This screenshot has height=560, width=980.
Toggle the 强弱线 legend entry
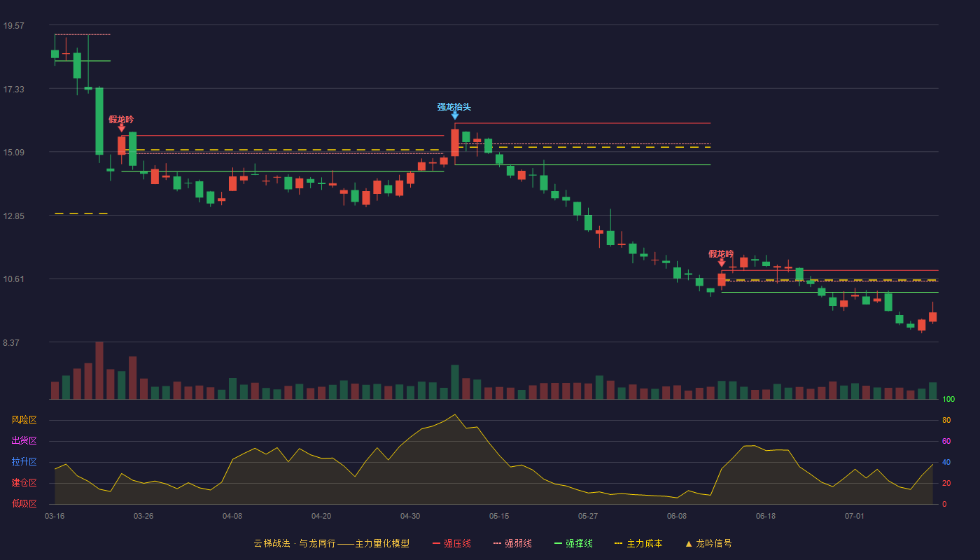click(x=512, y=543)
